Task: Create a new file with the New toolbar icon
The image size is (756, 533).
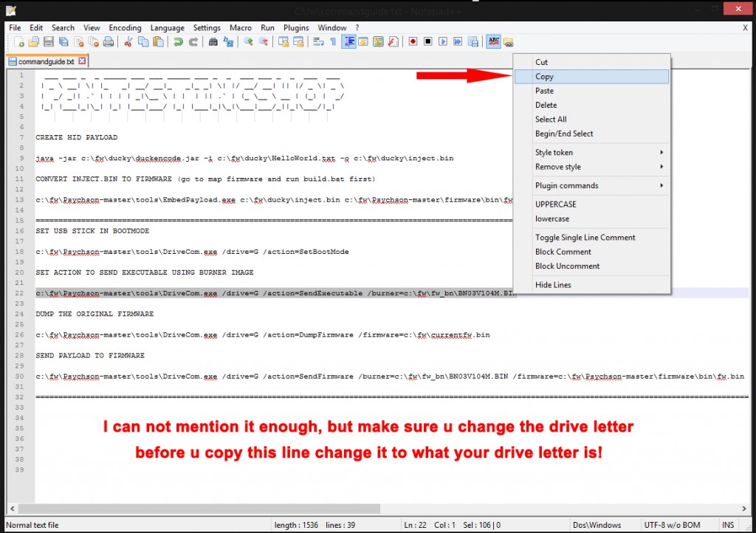Action: [18, 42]
